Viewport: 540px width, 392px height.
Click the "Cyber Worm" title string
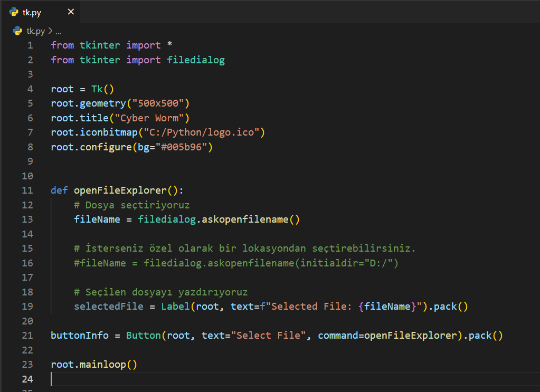tap(152, 118)
